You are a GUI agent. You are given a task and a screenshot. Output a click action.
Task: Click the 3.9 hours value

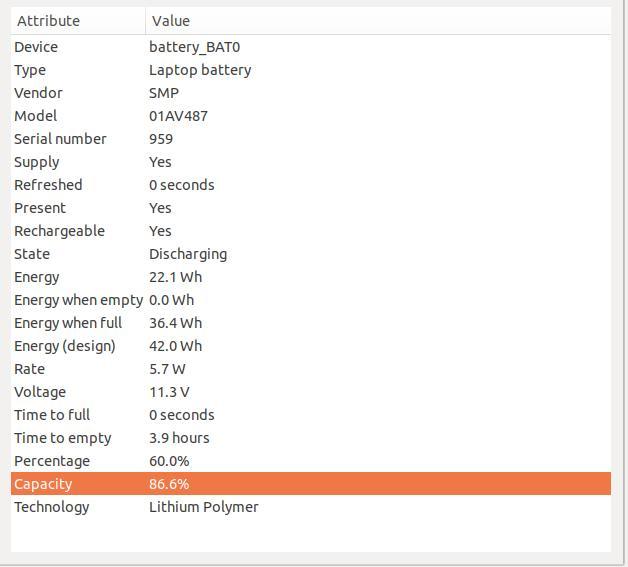click(x=179, y=438)
